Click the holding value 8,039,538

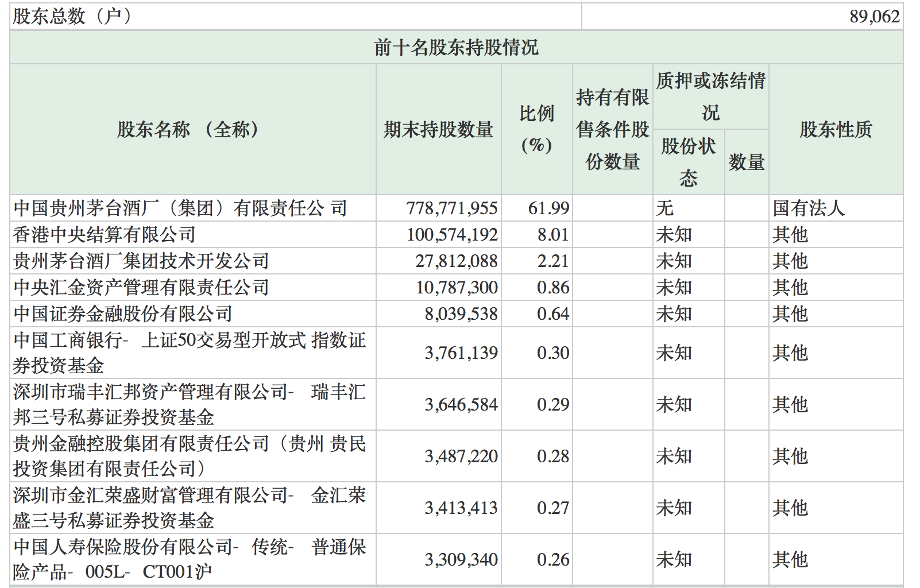click(461, 314)
